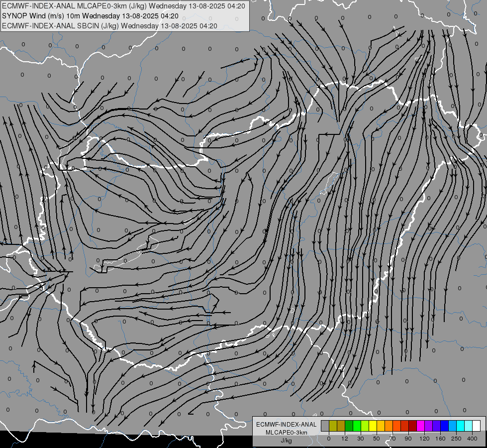Click the white swatch at legend end

pos(476,426)
